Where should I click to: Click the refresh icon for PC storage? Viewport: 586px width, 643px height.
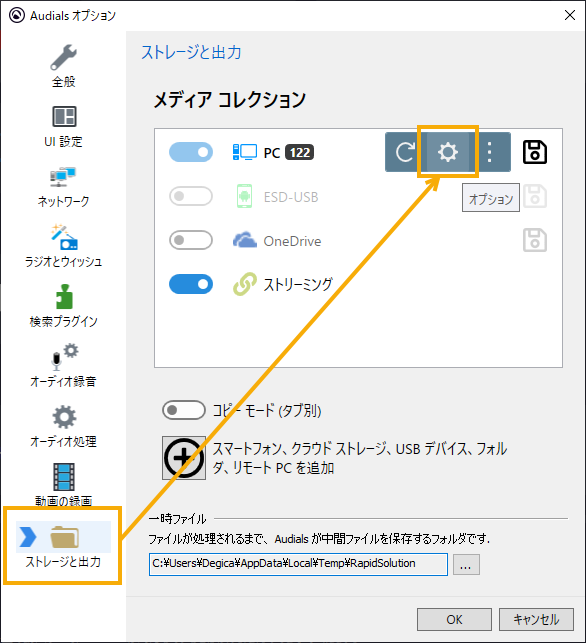point(405,152)
